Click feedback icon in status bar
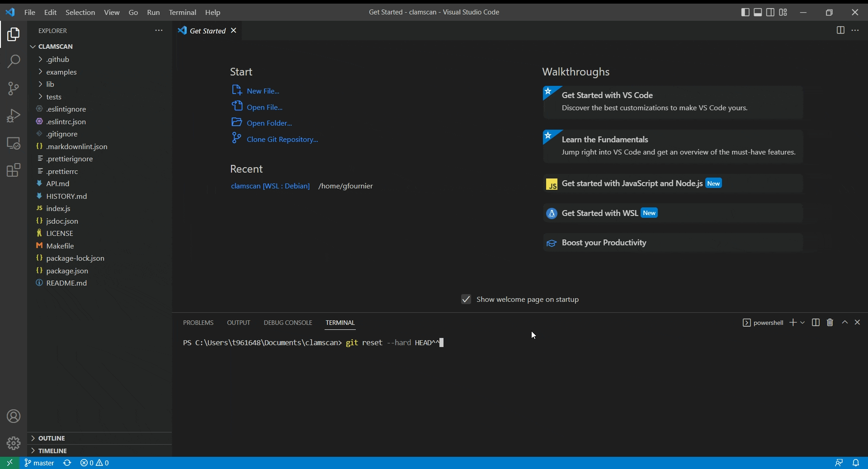This screenshot has height=469, width=868. click(839, 463)
